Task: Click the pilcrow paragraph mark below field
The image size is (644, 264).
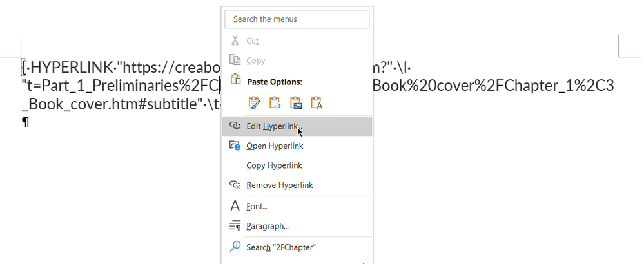Action: coord(26,121)
